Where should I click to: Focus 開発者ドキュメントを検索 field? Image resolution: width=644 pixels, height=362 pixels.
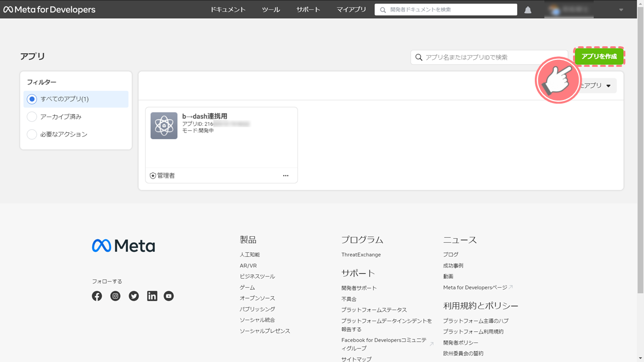pos(446,10)
